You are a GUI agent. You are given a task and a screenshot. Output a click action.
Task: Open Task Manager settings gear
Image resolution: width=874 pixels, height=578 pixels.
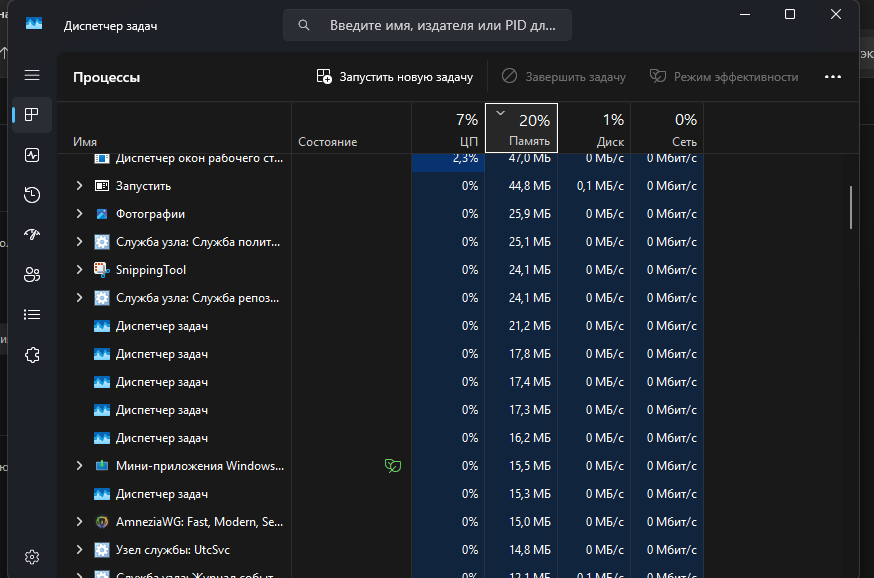click(x=32, y=557)
